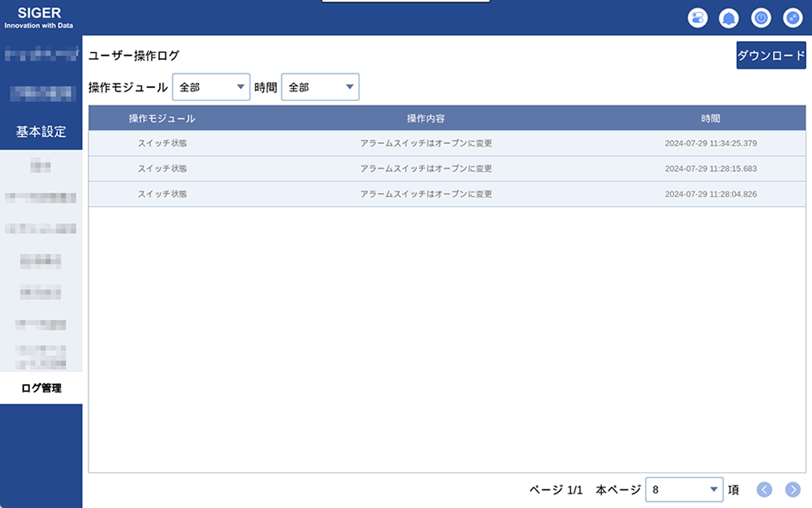Open the 時間 filter dropdown

pyautogui.click(x=320, y=87)
